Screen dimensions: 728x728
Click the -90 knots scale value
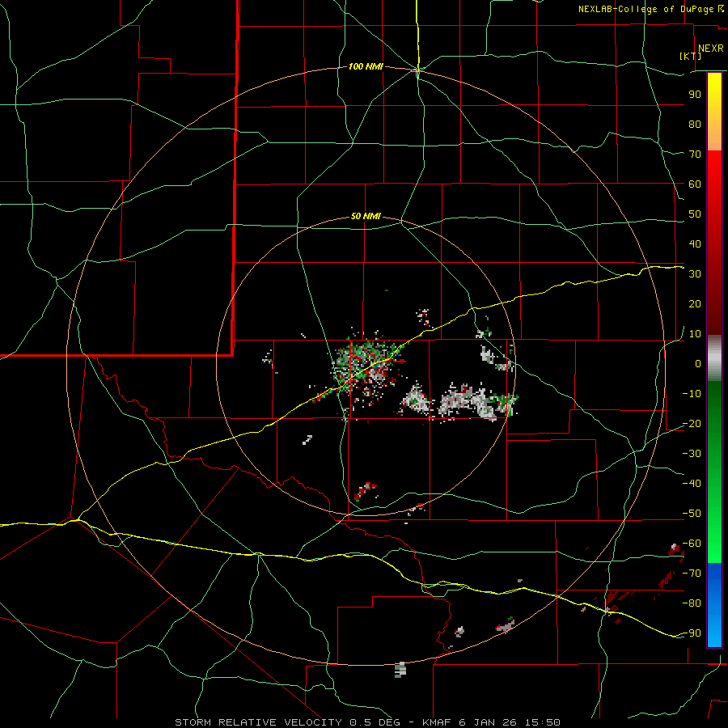[692, 633]
